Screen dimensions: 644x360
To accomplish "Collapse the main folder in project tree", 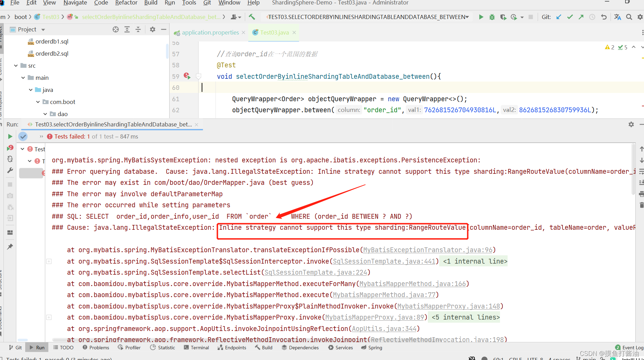I will click(23, 77).
